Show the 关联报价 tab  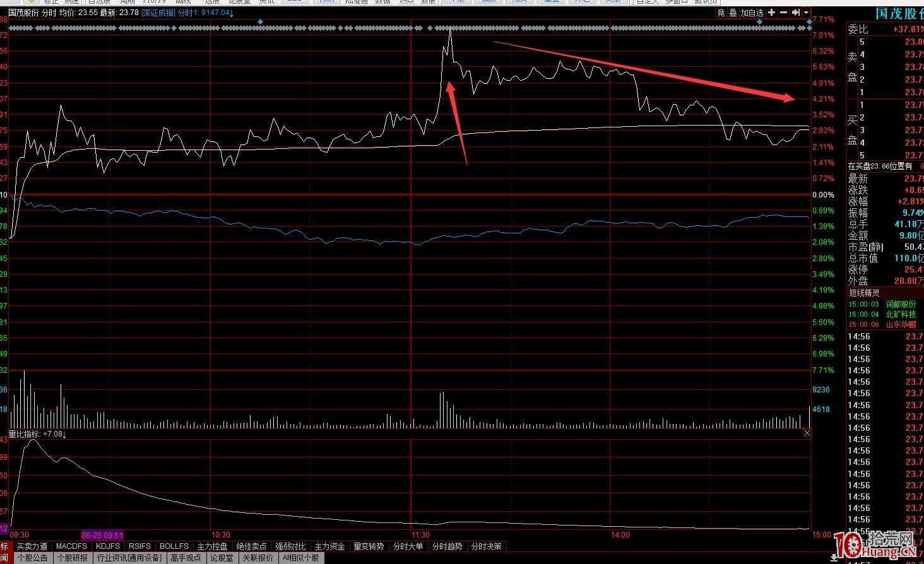pos(258,558)
